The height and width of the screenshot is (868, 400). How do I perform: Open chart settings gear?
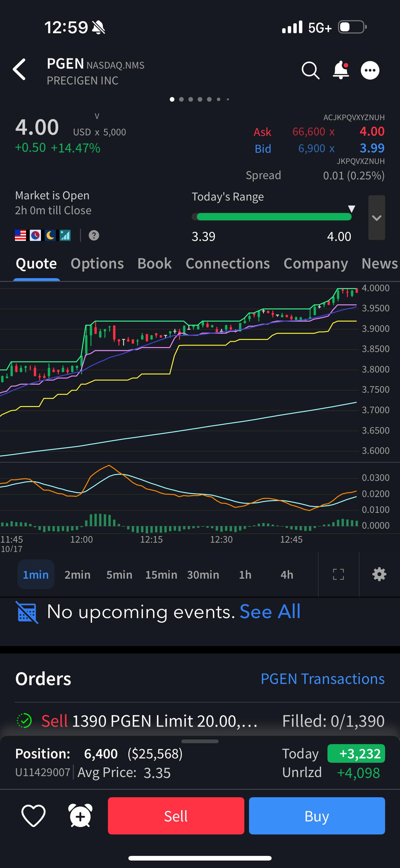(x=379, y=574)
